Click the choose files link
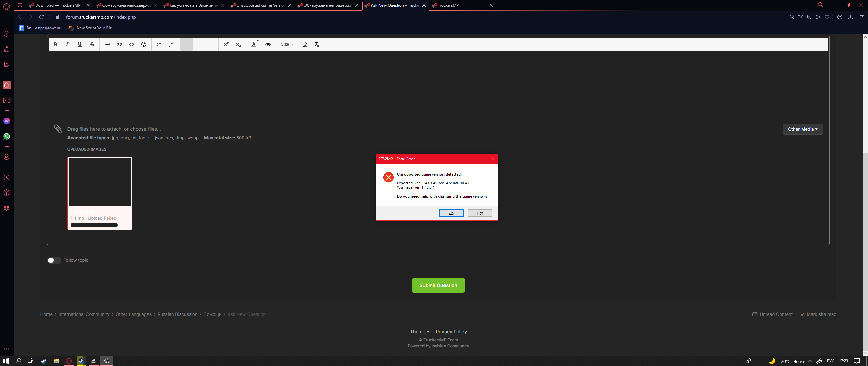Image resolution: width=868 pixels, height=366 pixels. point(145,129)
